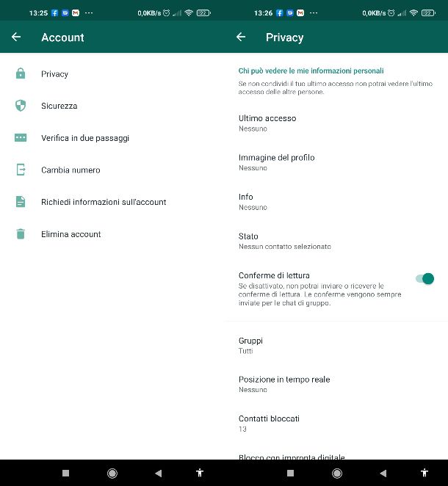This screenshot has width=448, height=486.
Task: Tap accessibility icon in left navigation bar
Action: [x=200, y=473]
